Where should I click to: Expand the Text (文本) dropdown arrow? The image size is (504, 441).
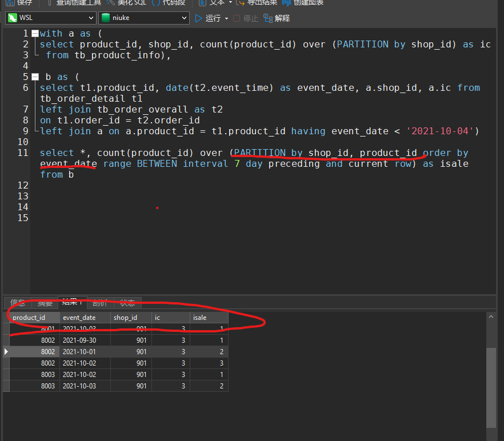(230, 2)
